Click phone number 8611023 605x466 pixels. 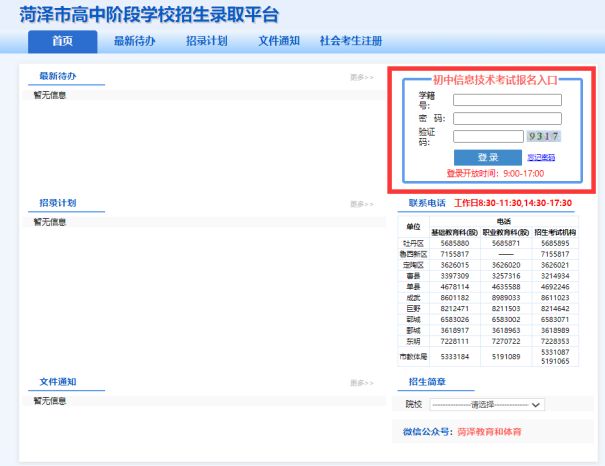coord(555,298)
